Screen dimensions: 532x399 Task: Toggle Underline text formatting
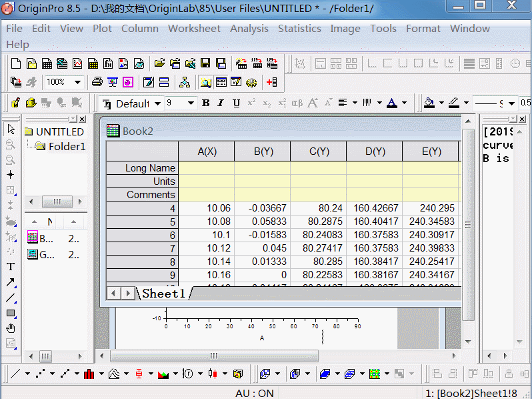[x=236, y=103]
